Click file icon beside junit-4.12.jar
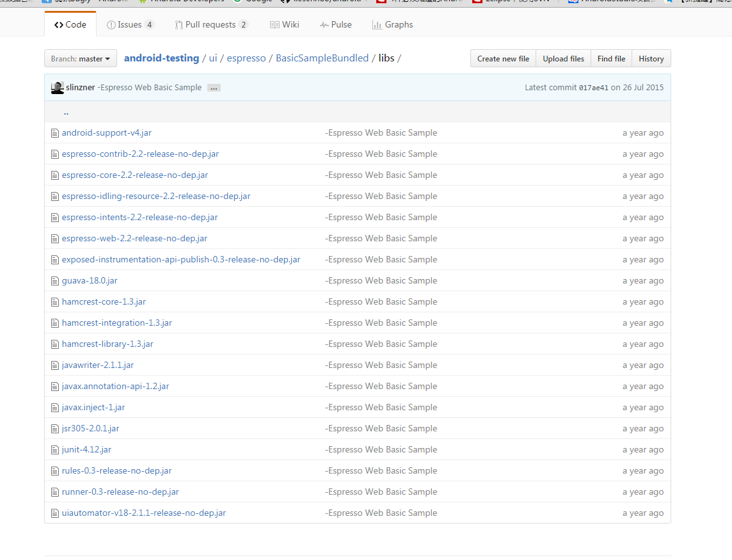The image size is (732, 560). [55, 450]
